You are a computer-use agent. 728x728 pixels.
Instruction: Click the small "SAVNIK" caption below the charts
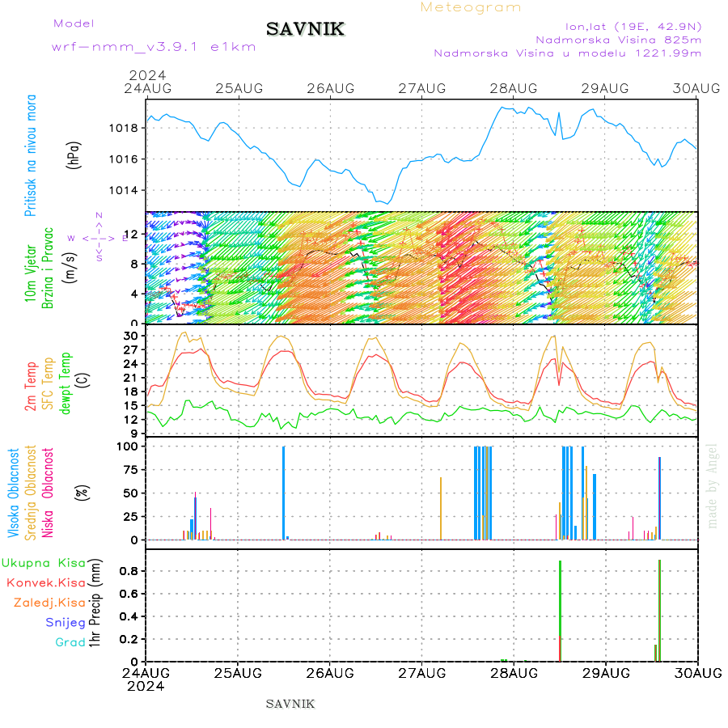coord(290,705)
